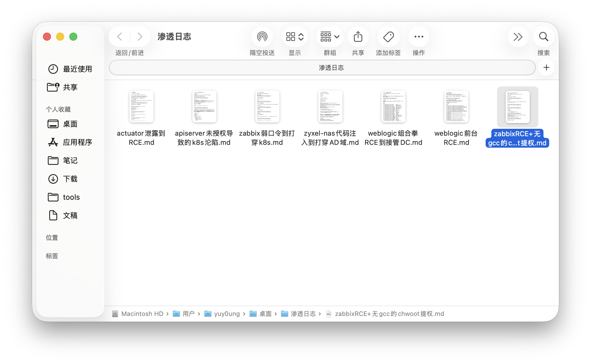591x364 pixels.
Task: Click the AirDrop (隔空投送) toolbar icon
Action: click(x=262, y=37)
